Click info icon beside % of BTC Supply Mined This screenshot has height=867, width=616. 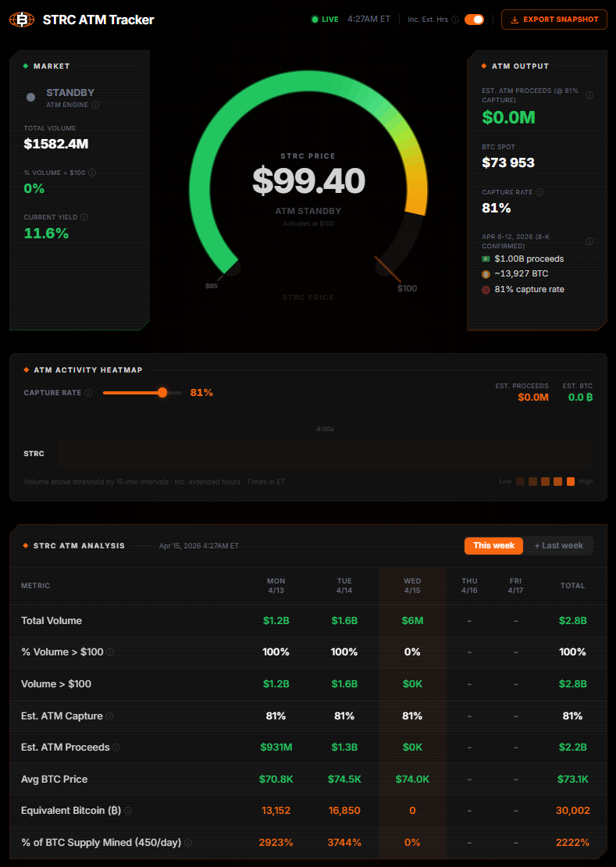point(187,843)
